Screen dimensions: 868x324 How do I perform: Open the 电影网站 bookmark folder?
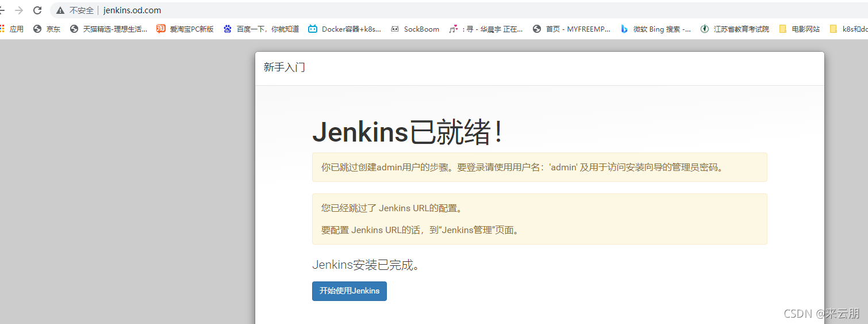point(800,29)
